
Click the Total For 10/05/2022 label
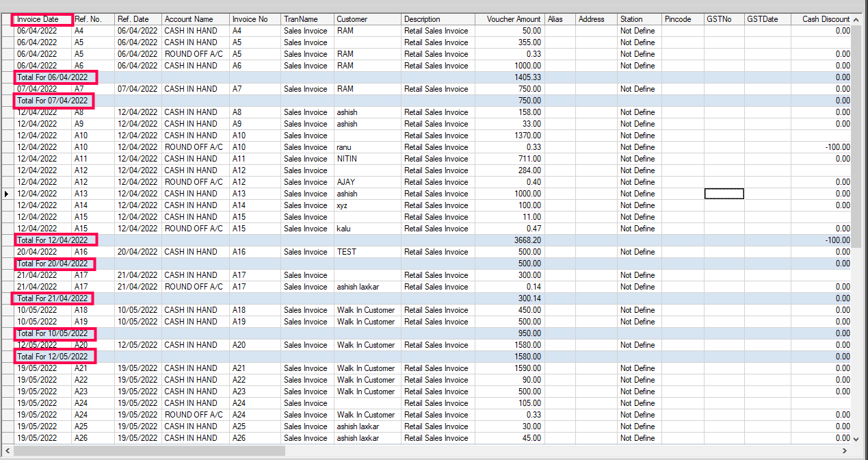click(x=55, y=333)
